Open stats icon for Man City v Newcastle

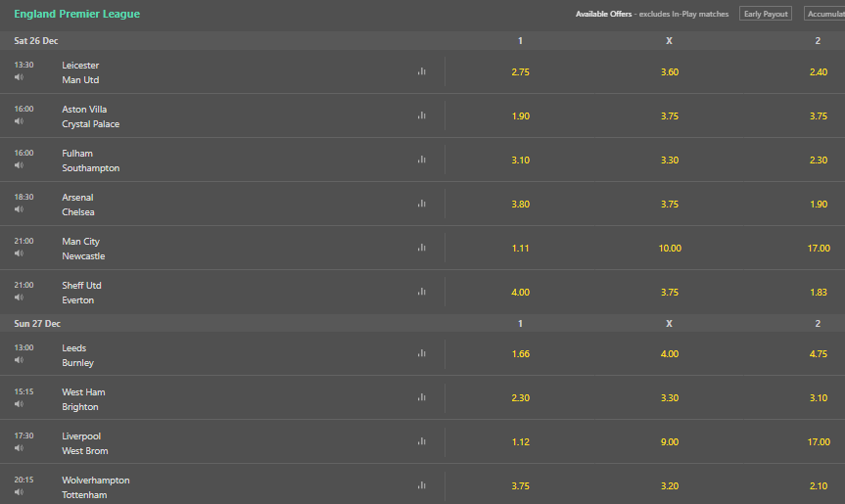(421, 248)
